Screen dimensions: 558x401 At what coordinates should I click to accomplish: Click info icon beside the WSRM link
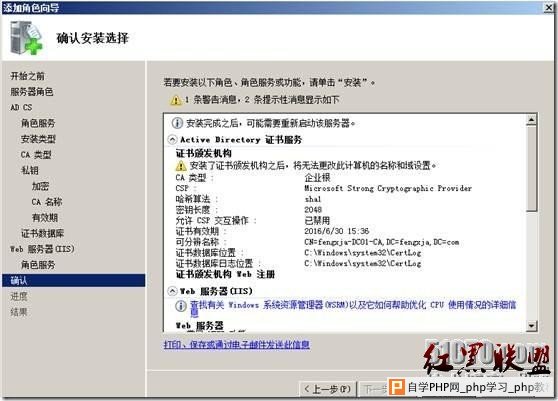click(181, 306)
